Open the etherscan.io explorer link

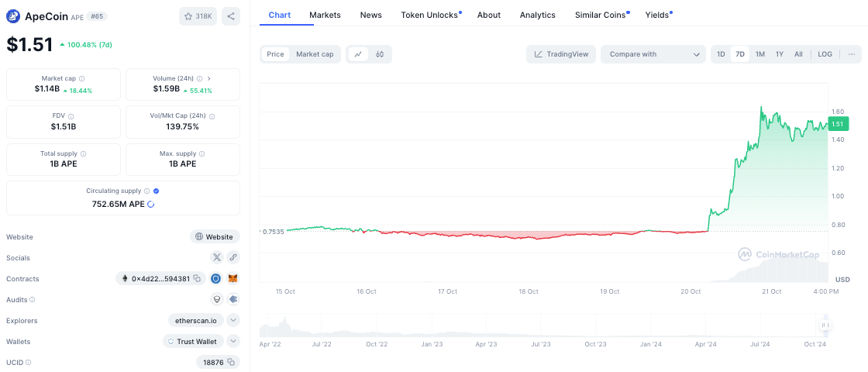pos(196,320)
